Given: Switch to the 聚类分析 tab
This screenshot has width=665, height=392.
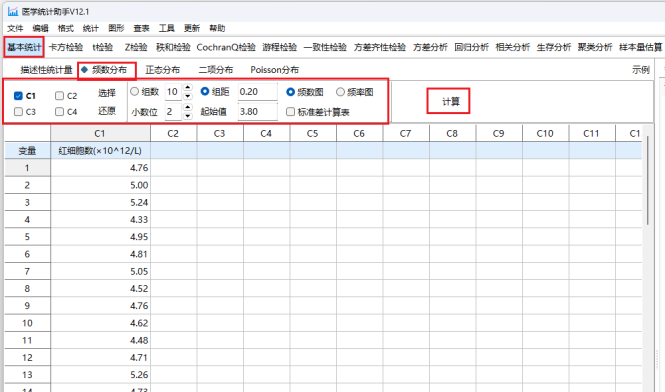Looking at the screenshot, I should coord(595,47).
